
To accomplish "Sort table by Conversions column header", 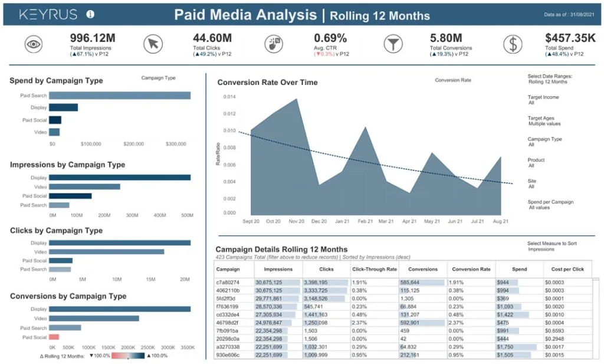I will (x=423, y=269).
